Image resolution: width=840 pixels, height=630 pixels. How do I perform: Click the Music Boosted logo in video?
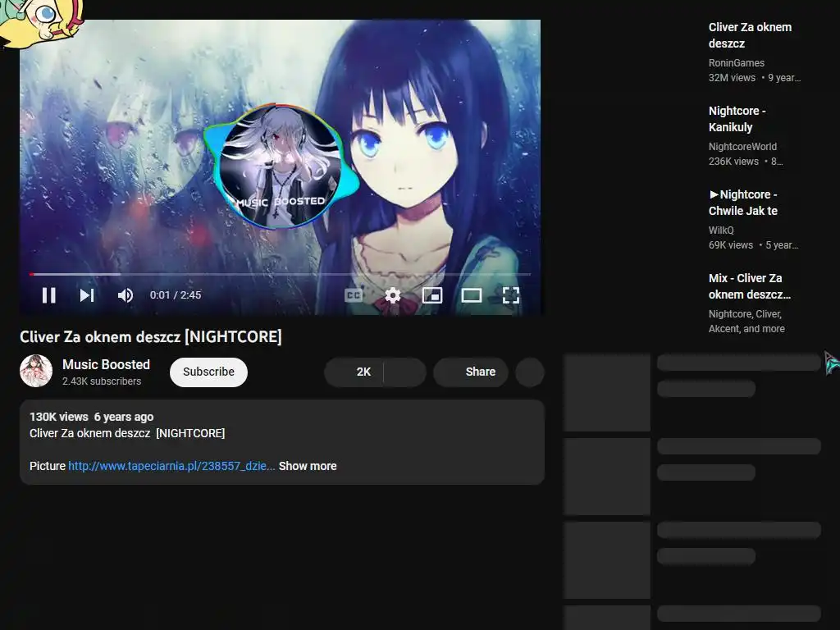point(281,167)
